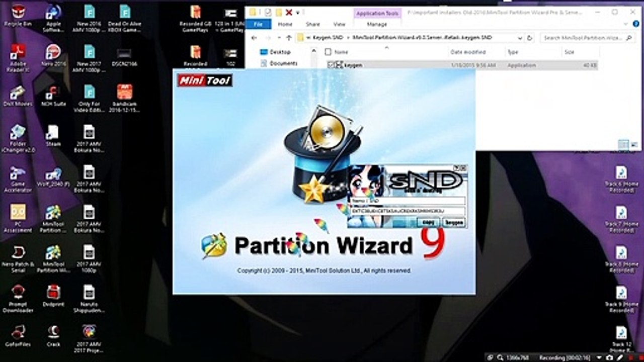Select the New 2016 AMV 1000p file

89,18
